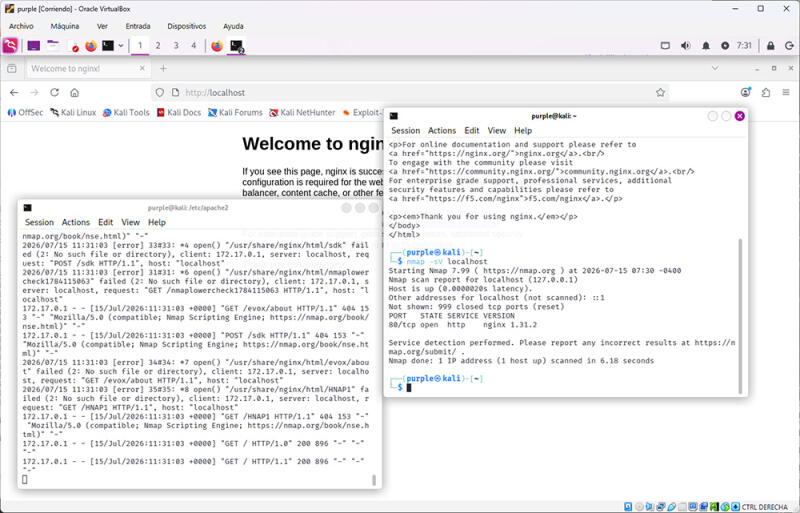Open the Firefox hamburger application menu
The height and width of the screenshot is (513, 800).
coord(786,92)
